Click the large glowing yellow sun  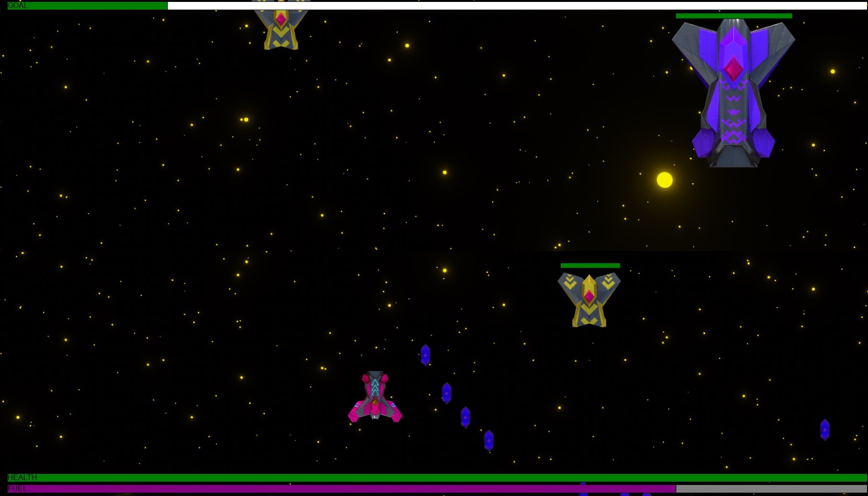click(664, 180)
